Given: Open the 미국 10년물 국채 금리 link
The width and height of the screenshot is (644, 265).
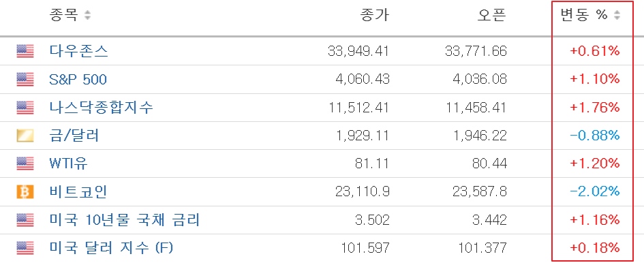Looking at the screenshot, I should [124, 220].
